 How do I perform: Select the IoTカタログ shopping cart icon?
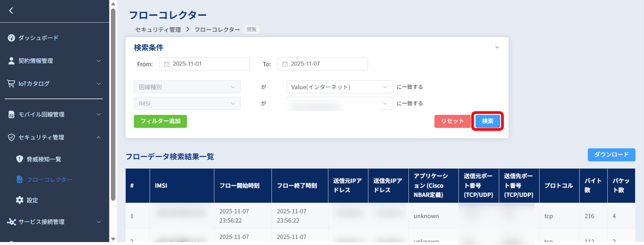coord(11,84)
